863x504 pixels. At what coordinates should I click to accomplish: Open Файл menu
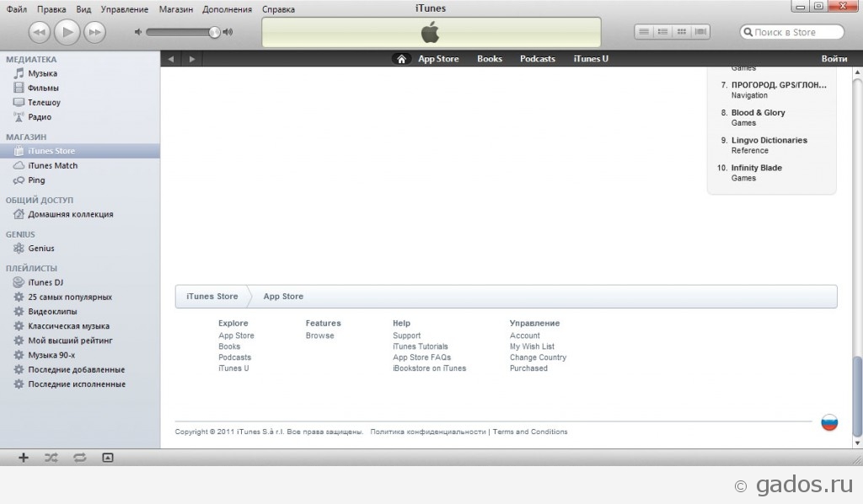(17, 9)
